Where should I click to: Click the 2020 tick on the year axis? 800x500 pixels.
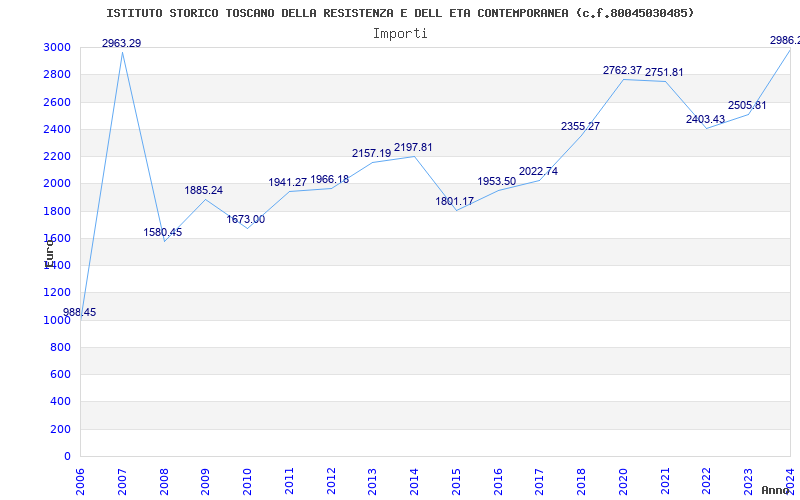point(623,479)
